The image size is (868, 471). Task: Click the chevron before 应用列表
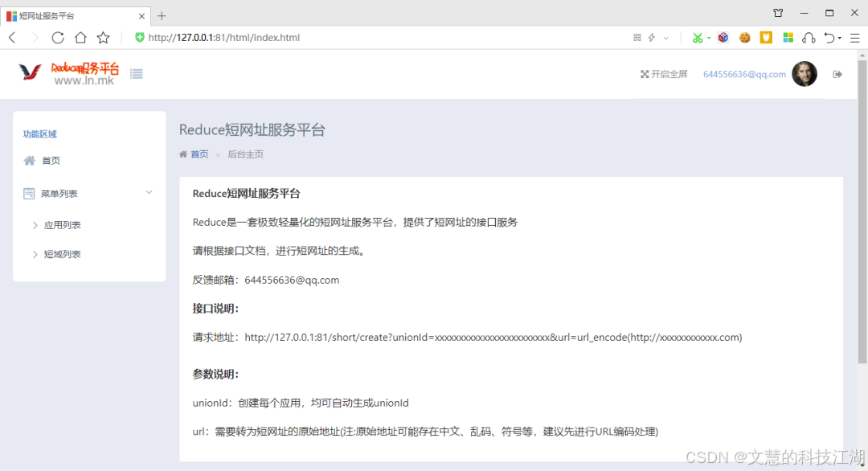35,225
